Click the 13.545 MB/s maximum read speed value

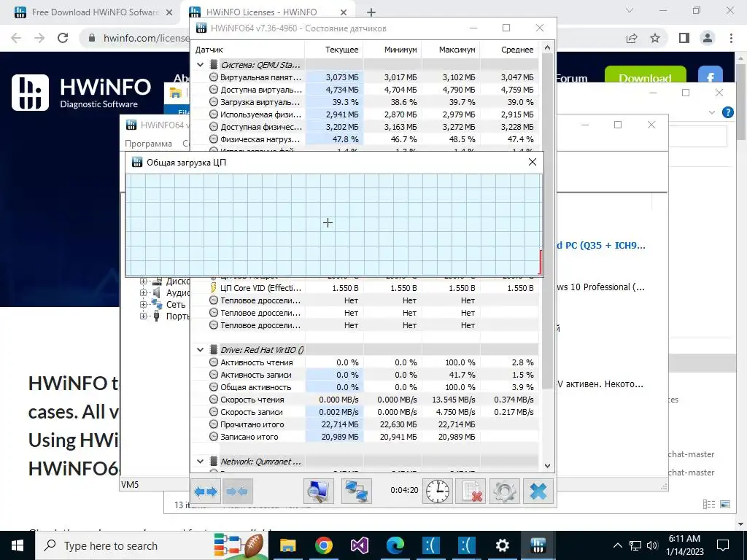(x=454, y=400)
